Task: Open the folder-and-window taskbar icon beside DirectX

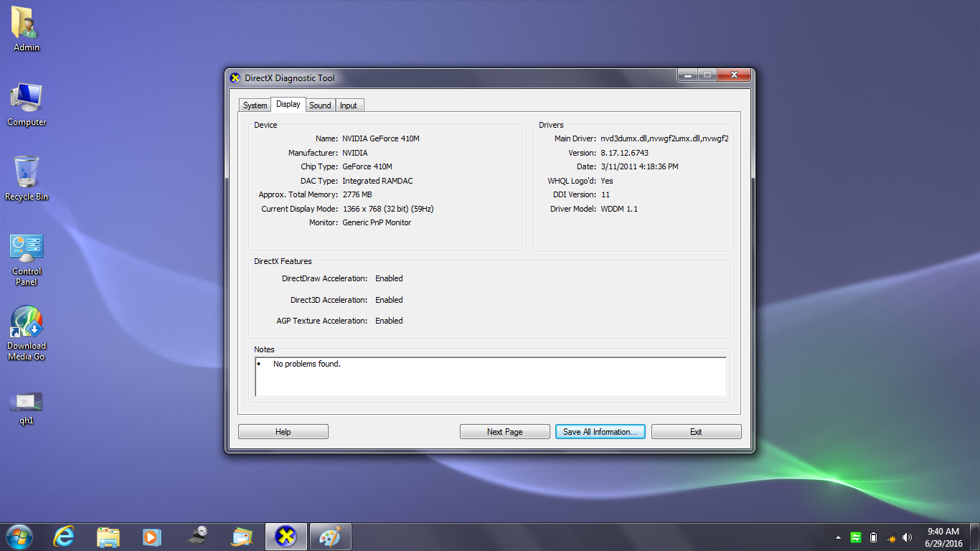Action: coord(242,536)
